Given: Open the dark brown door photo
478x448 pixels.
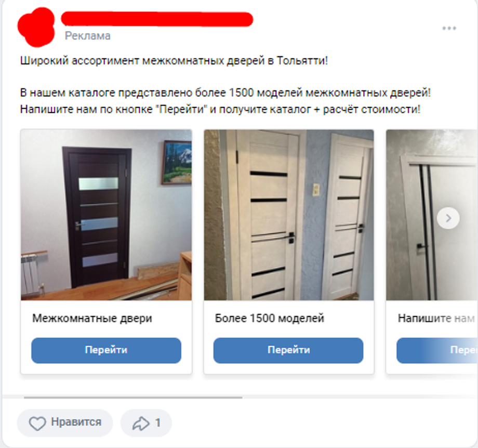Looking at the screenshot, I should [x=106, y=215].
